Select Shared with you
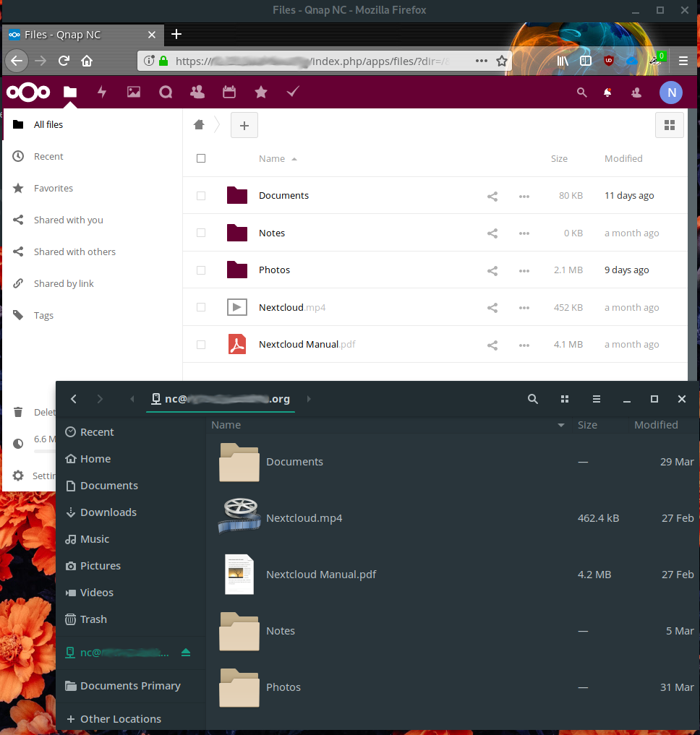700x735 pixels. [93, 220]
